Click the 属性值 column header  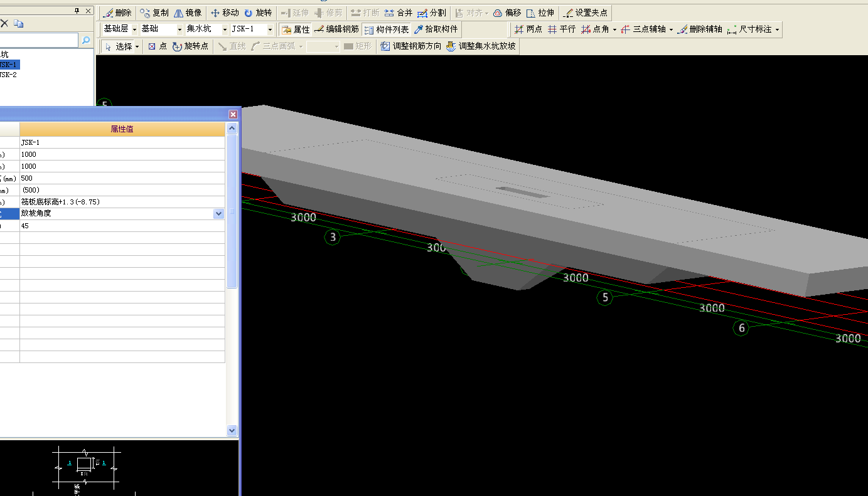(x=122, y=129)
